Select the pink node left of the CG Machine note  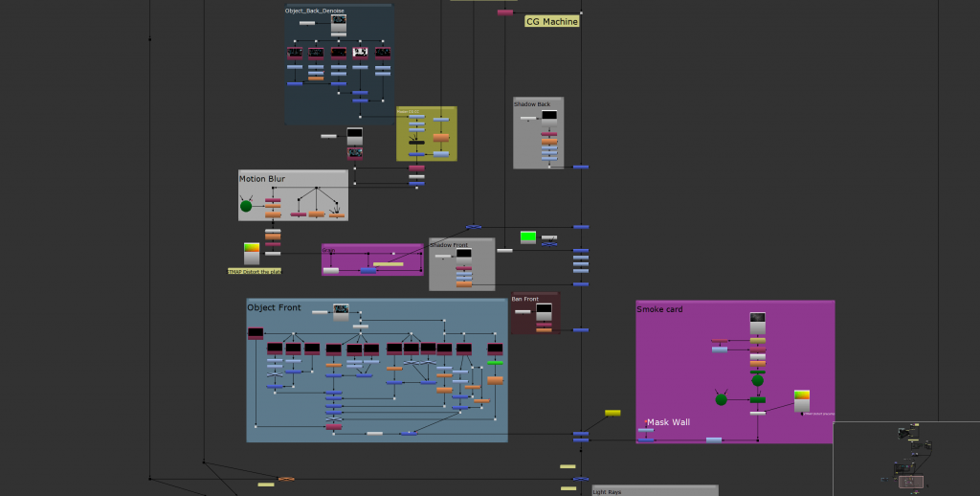[505, 12]
